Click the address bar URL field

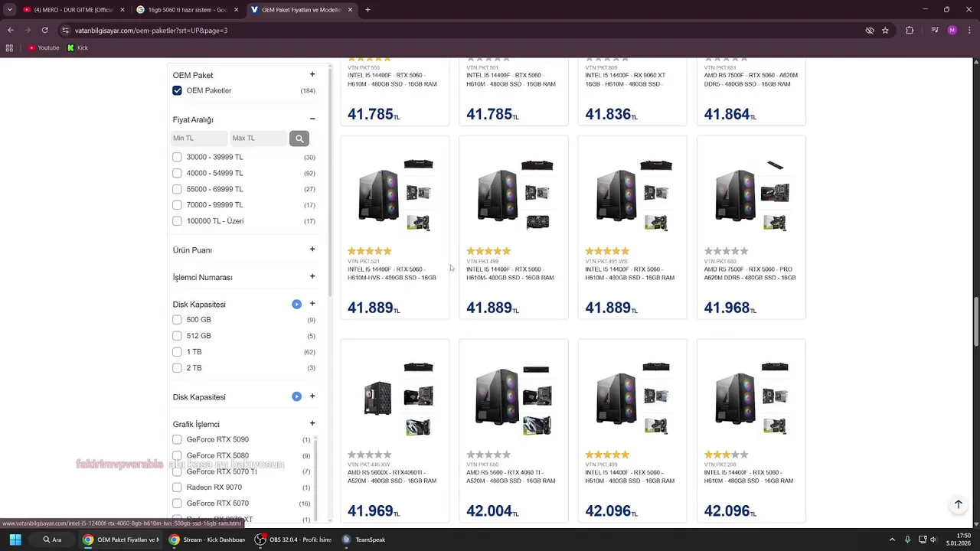[x=459, y=30]
